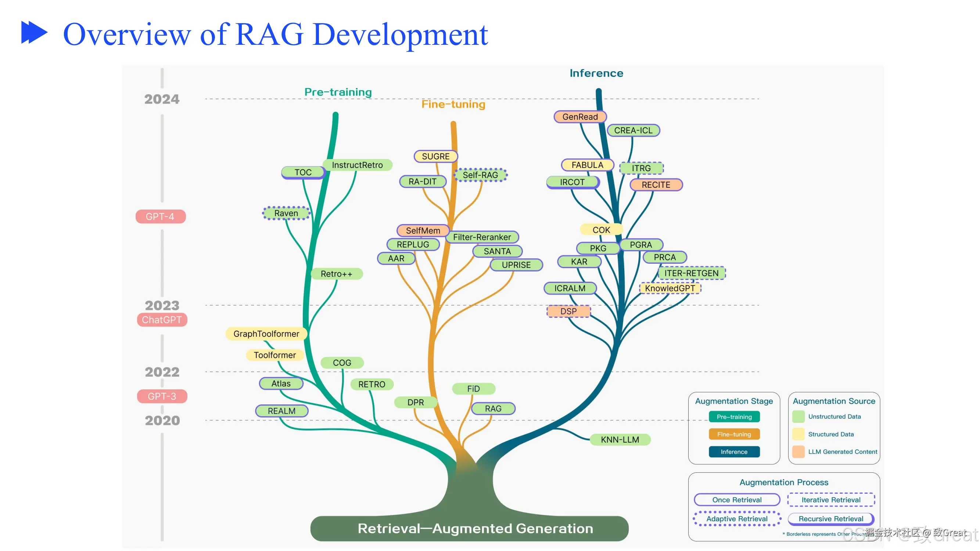The image size is (980, 551).
Task: Click the Unstructured Data green swatch
Action: 798,417
